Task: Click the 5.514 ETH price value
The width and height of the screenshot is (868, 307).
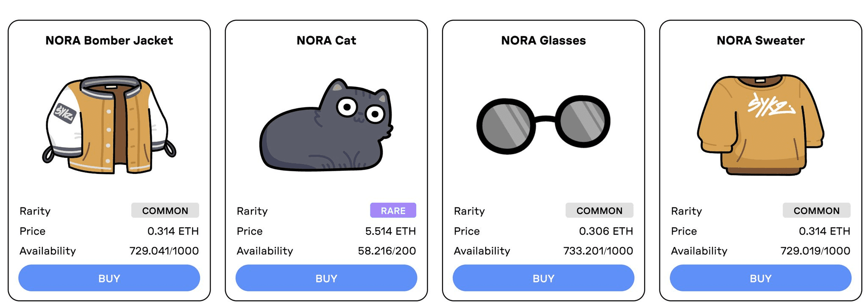Action: coord(390,231)
